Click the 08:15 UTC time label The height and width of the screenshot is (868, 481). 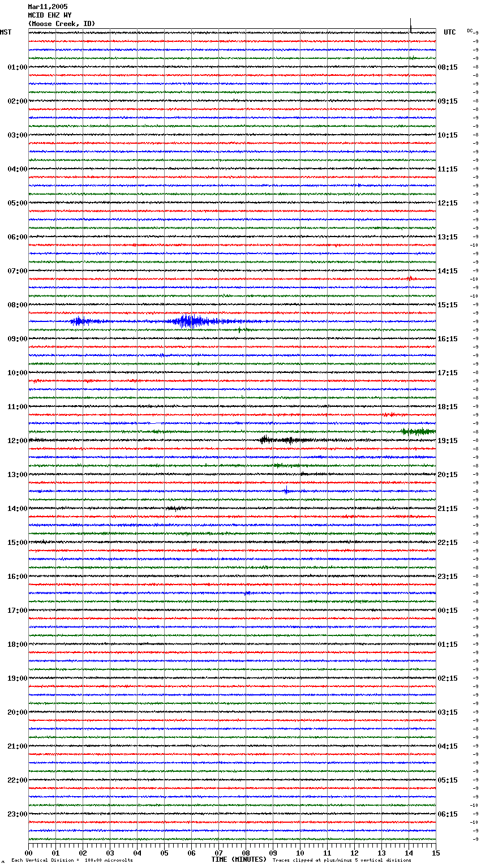[x=448, y=67]
